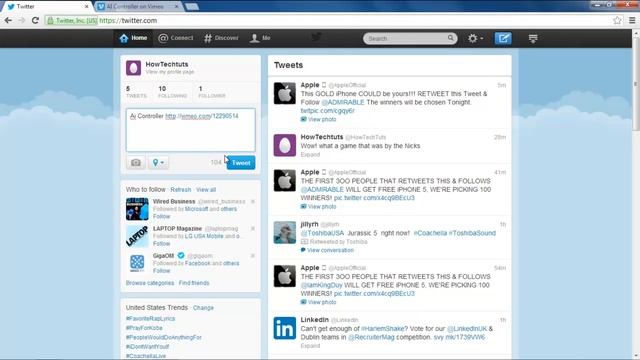640x360 pixels.
Task: Reload the Twitter page
Action: [x=35, y=20]
